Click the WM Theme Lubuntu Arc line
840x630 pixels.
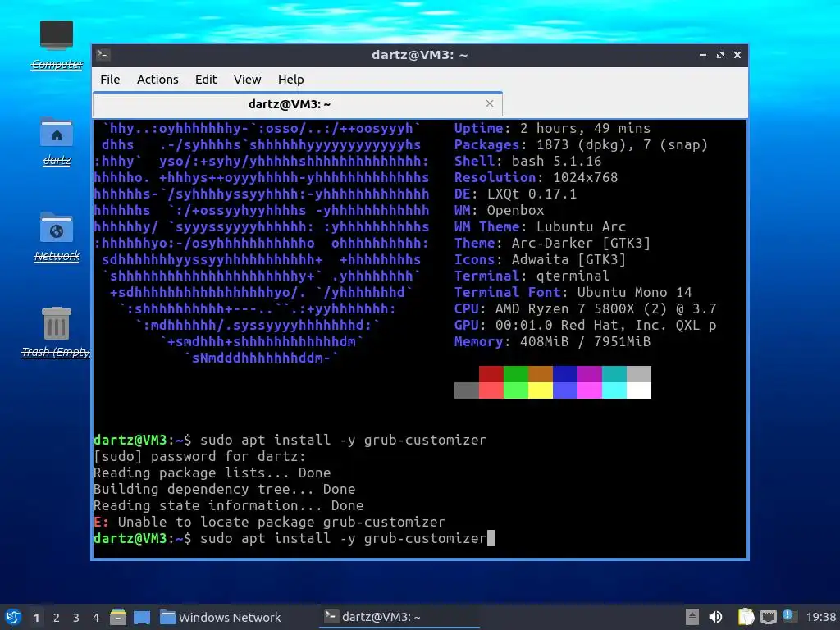pos(540,226)
